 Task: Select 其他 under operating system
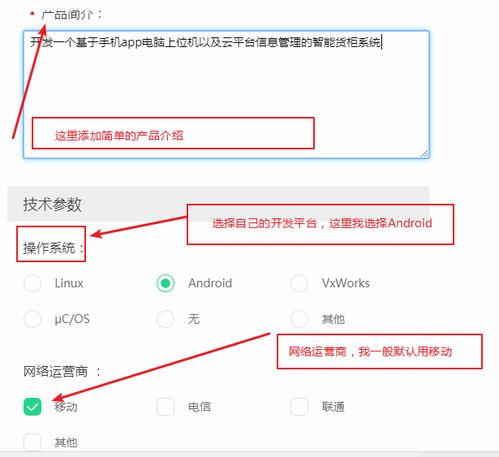pyautogui.click(x=299, y=319)
